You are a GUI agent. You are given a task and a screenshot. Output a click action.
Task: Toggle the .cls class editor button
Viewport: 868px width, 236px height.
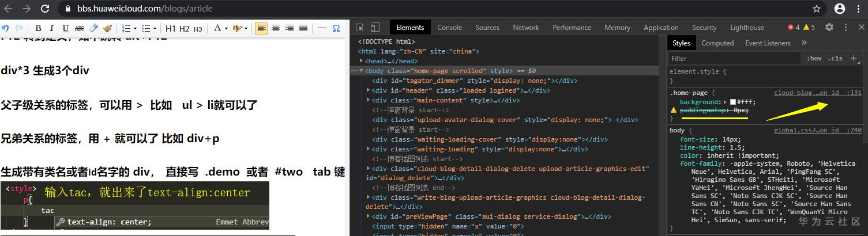[x=835, y=58]
